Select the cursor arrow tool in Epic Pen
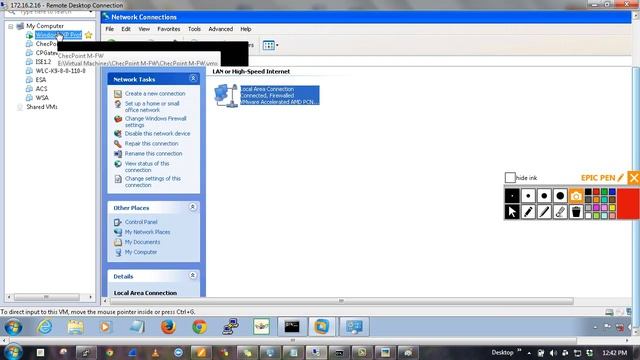The height and width of the screenshot is (360, 640). 512,212
